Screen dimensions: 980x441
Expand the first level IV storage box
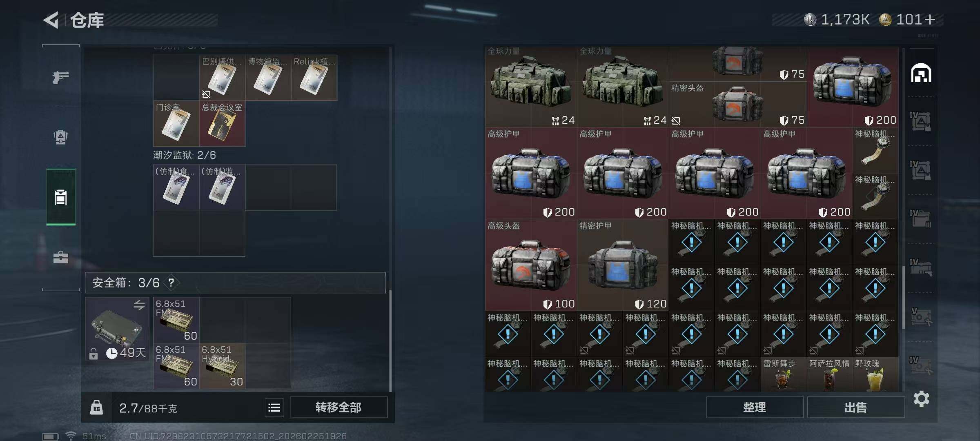[x=920, y=121]
